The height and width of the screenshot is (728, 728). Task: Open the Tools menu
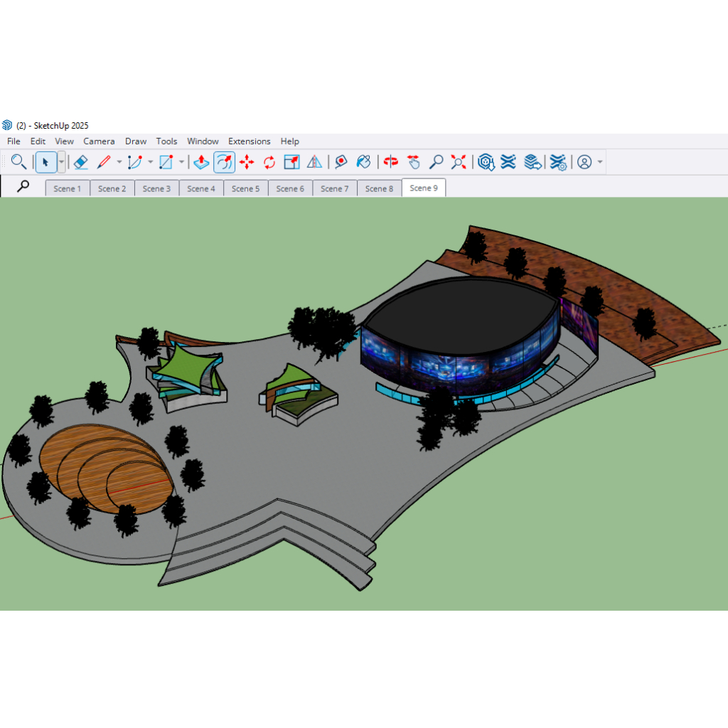[x=166, y=141]
